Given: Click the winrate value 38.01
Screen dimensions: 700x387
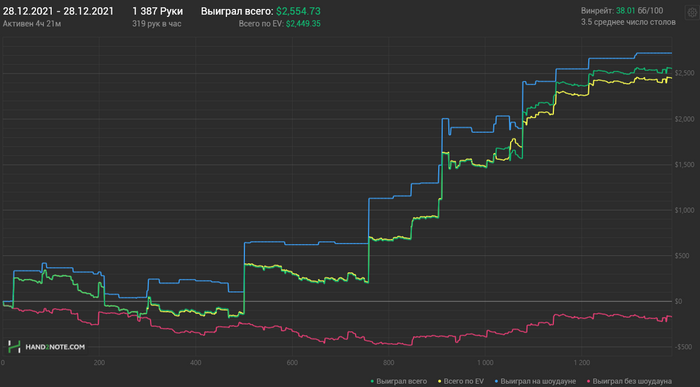Looking at the screenshot, I should pyautogui.click(x=625, y=10).
